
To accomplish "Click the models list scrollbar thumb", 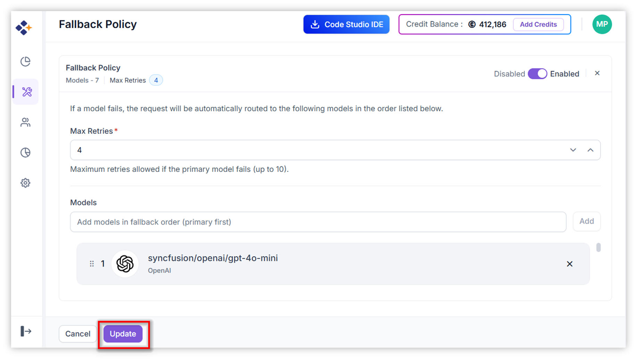I will point(598,247).
